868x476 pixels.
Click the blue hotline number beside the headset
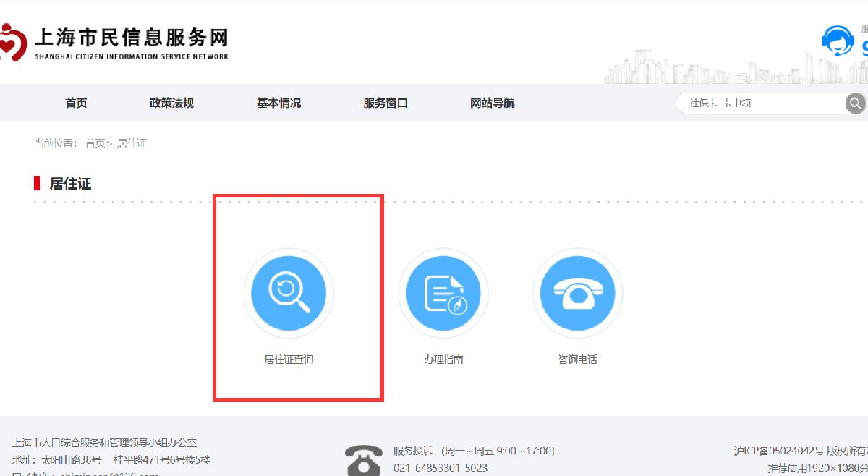863,45
